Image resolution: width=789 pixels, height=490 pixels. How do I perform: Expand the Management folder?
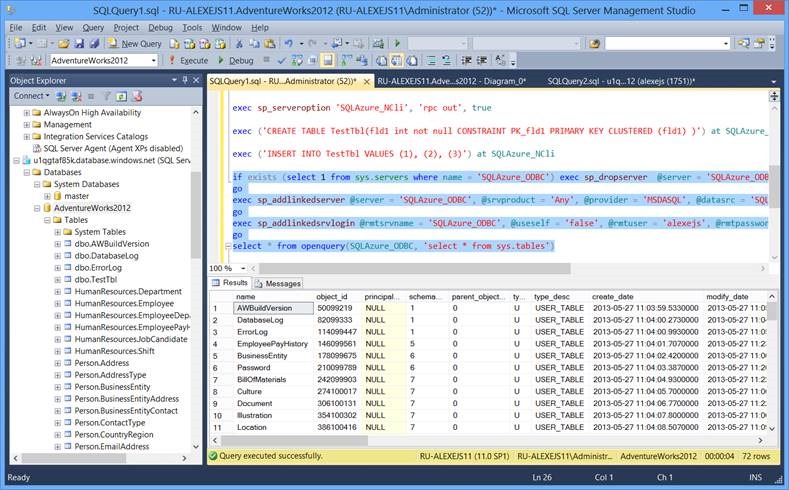tap(27, 125)
